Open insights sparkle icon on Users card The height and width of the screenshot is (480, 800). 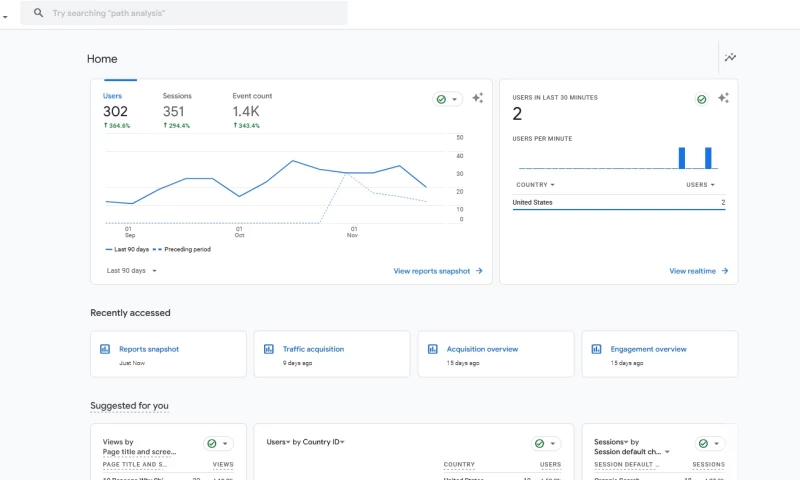point(478,98)
